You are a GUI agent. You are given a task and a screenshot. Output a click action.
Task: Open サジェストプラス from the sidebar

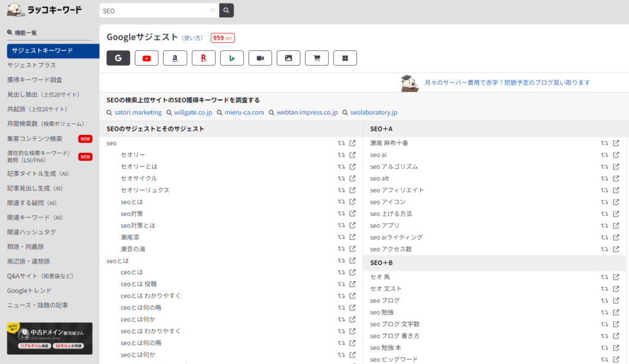31,64
